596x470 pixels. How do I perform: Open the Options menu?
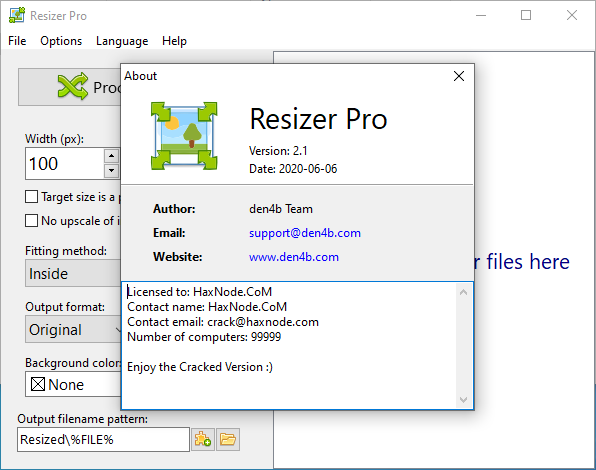point(61,41)
